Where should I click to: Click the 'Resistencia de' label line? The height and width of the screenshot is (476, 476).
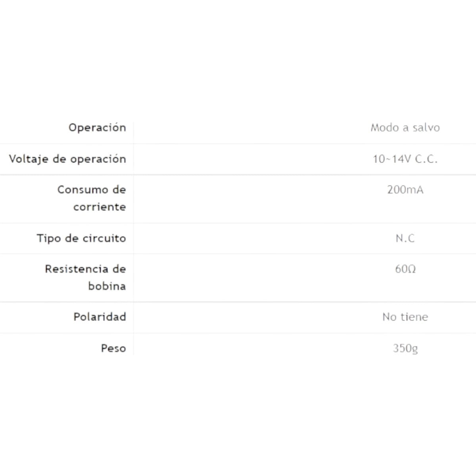(x=85, y=269)
